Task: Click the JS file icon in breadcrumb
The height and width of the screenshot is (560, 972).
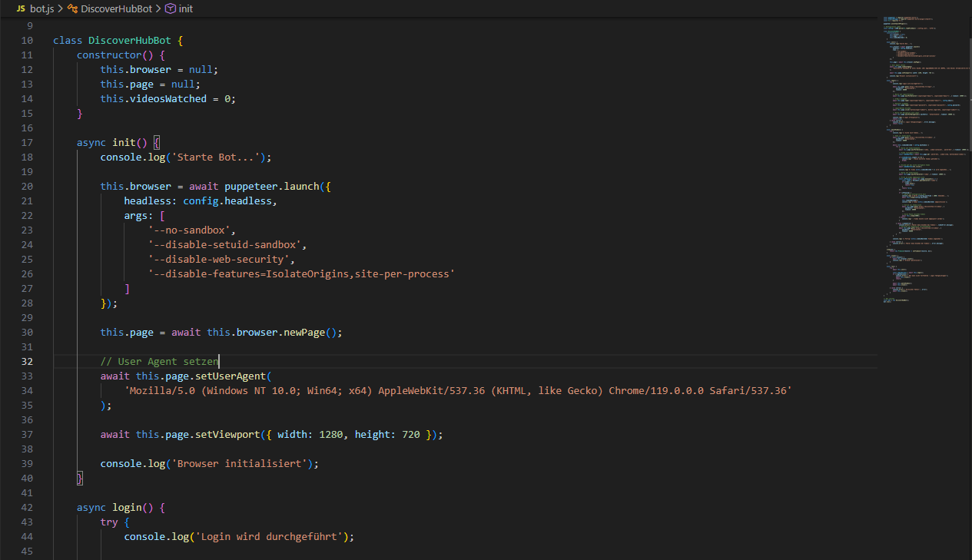Action: [x=21, y=8]
